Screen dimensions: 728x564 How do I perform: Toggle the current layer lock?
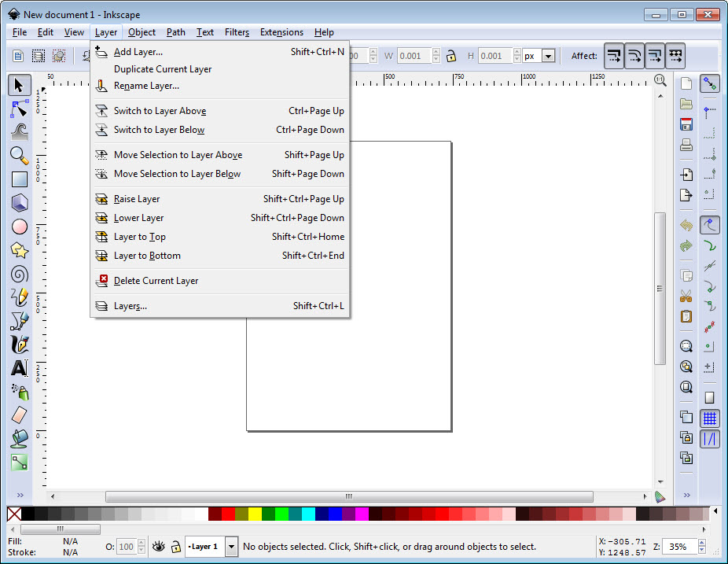(x=175, y=547)
